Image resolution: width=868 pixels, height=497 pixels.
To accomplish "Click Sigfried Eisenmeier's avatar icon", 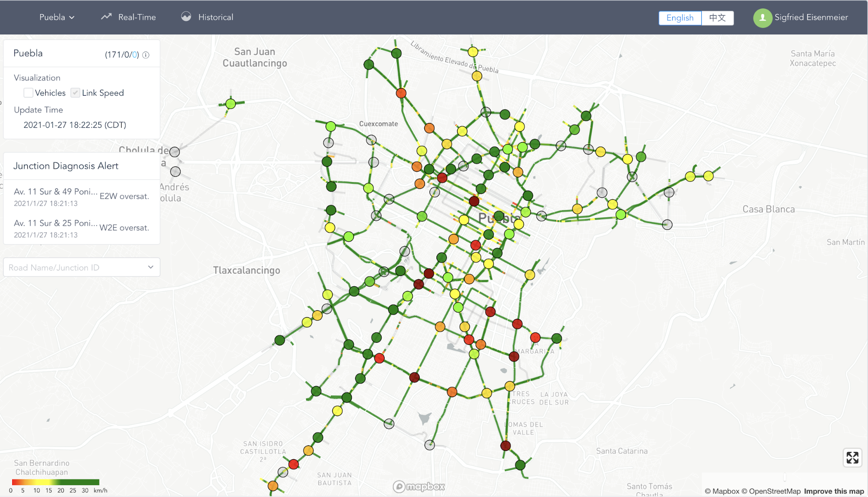I will pyautogui.click(x=762, y=17).
